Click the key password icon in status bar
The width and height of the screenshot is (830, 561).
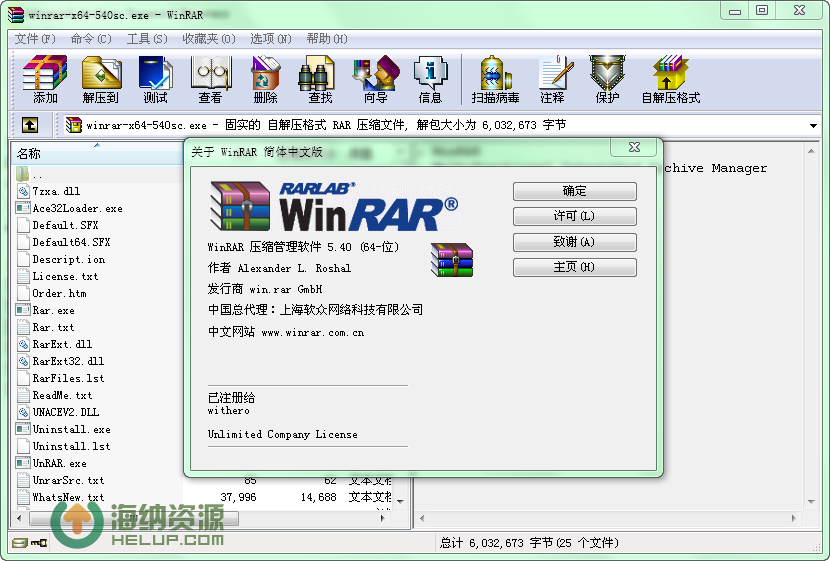(39, 542)
